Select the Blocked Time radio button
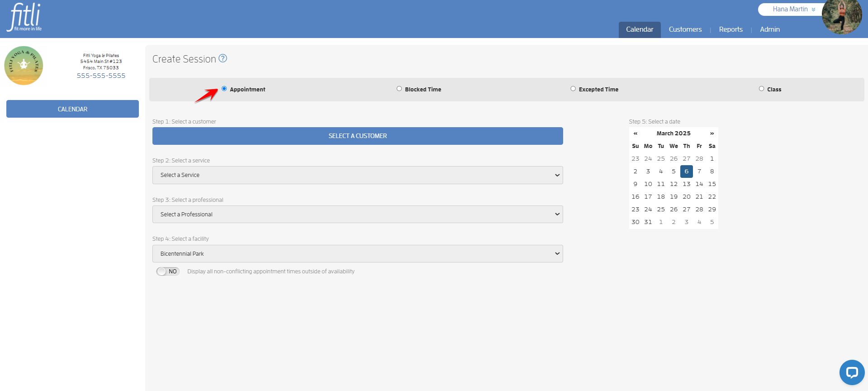The width and height of the screenshot is (868, 391). tap(399, 89)
